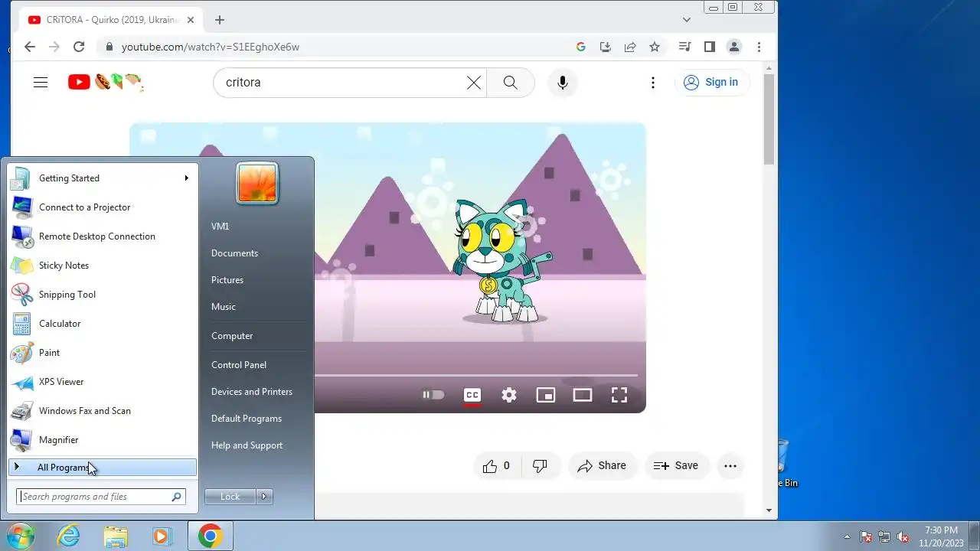
Task: Like the video with thumbs up
Action: (x=496, y=465)
